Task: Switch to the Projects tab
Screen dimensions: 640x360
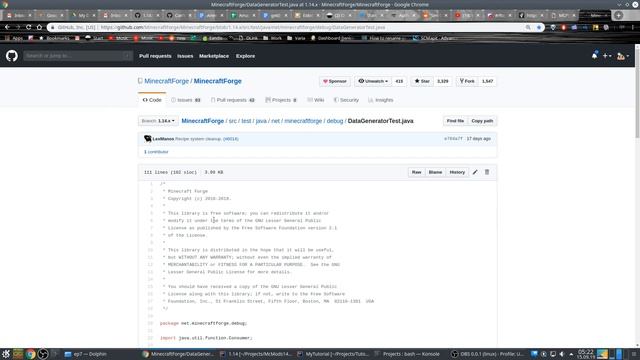Action: coord(281,100)
